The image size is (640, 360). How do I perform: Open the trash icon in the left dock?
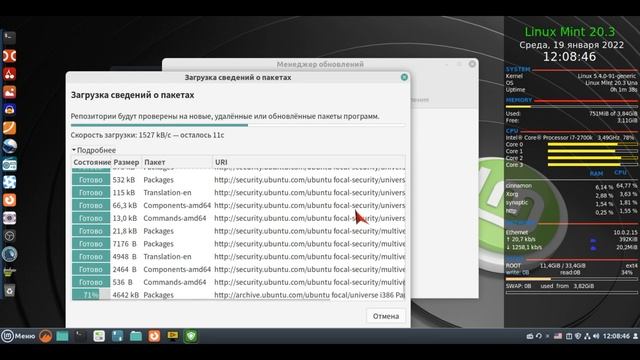point(9,290)
